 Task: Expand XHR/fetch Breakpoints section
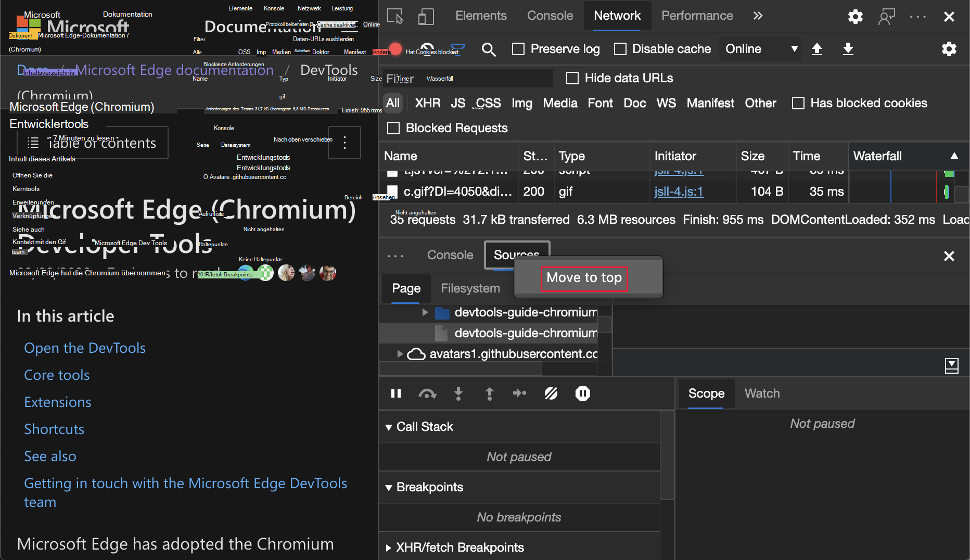coord(389,548)
